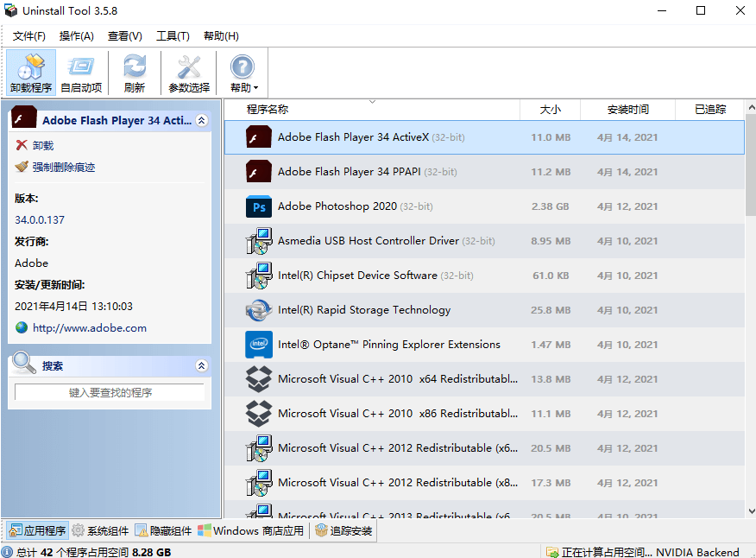Select the Adobe Photoshop 2020 icon

[x=259, y=206]
